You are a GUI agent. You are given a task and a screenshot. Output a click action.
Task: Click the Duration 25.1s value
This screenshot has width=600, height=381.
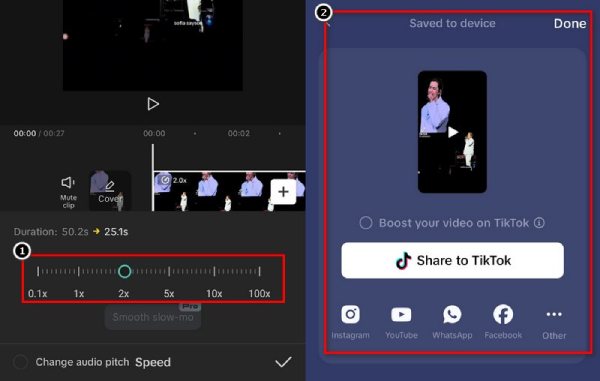[x=116, y=232]
